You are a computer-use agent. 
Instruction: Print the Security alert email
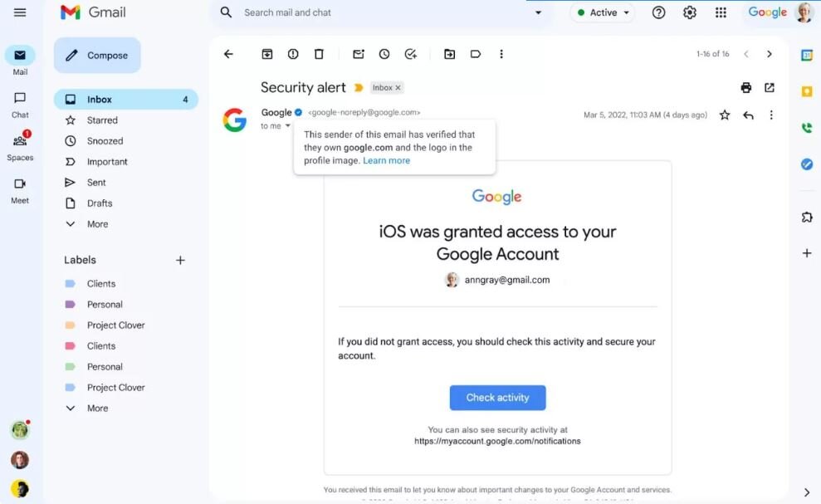[x=746, y=88]
